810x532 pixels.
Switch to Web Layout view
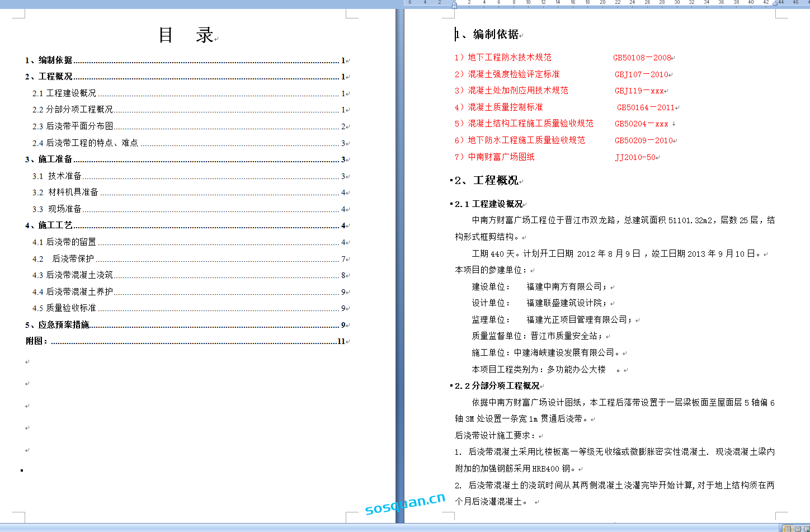806,529
